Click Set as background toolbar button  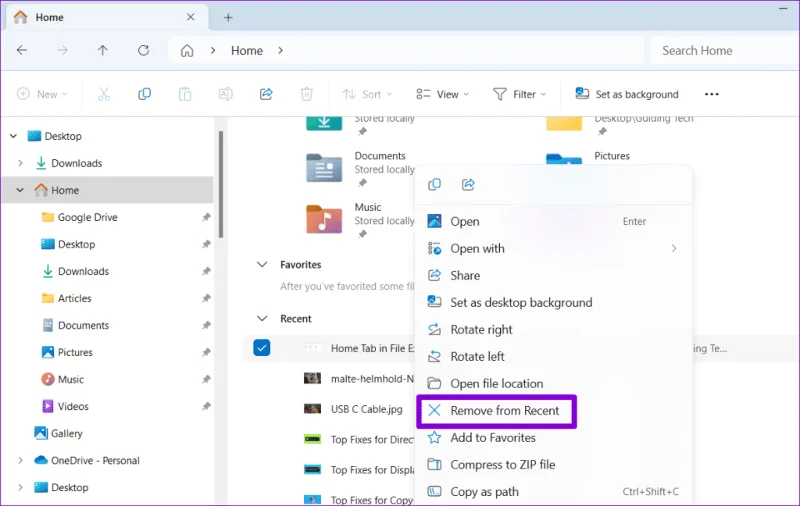click(x=627, y=94)
